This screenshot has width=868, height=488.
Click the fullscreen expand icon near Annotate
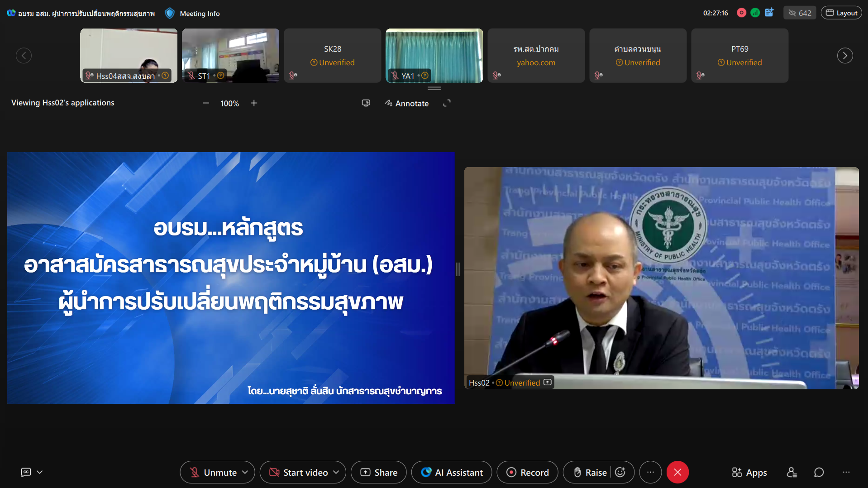tap(447, 103)
